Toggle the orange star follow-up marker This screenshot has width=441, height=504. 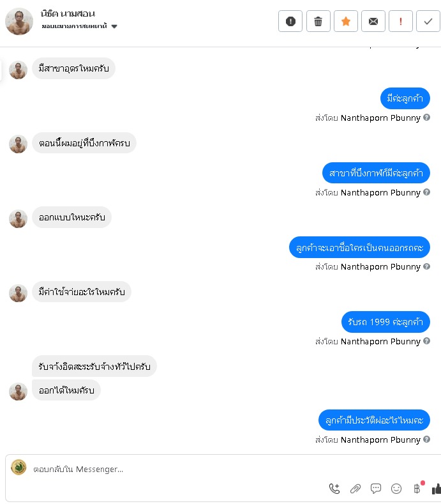click(346, 21)
